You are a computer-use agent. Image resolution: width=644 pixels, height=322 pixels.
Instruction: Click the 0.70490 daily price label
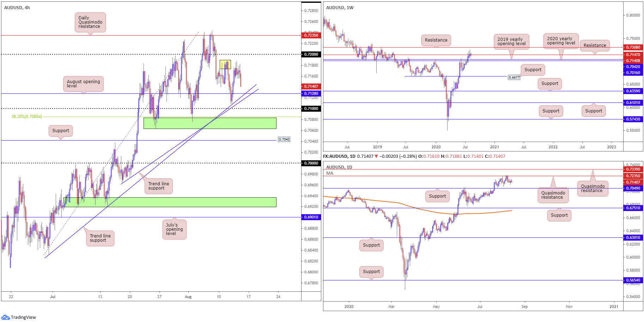tap(633, 188)
